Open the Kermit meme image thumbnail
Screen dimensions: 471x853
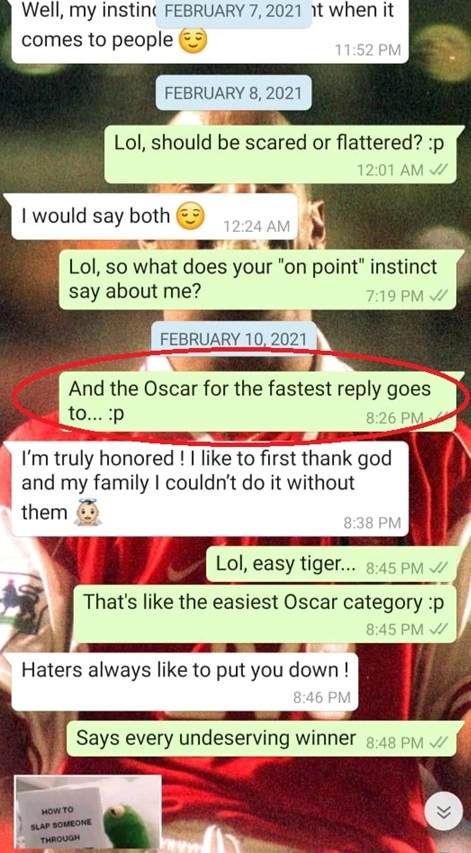click(x=88, y=813)
